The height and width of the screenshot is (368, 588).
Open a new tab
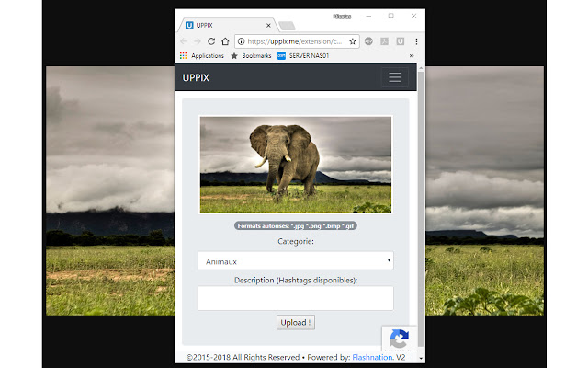point(288,26)
